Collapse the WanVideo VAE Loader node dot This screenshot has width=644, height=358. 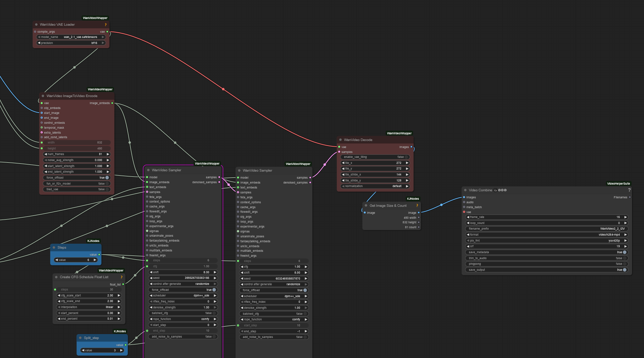click(x=36, y=25)
